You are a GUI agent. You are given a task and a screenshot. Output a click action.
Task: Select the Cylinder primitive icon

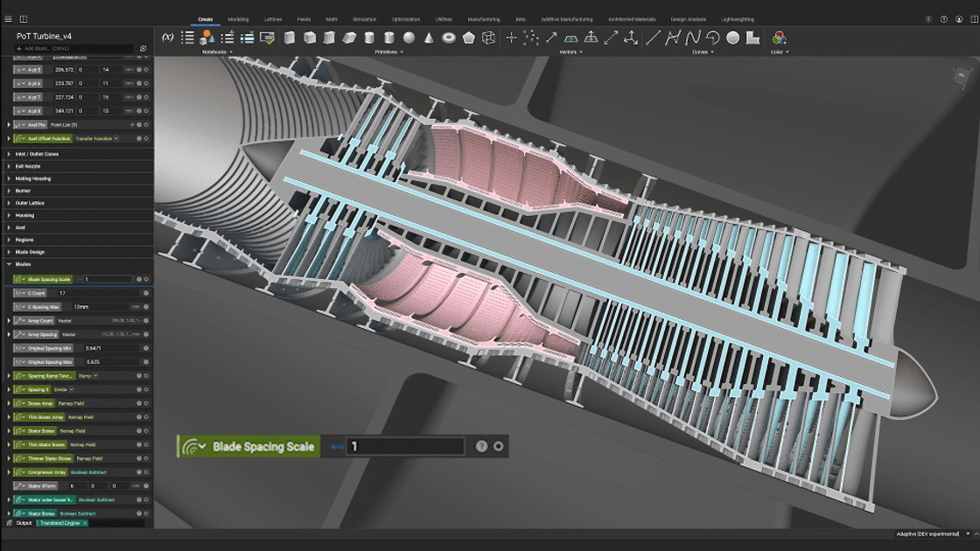pos(369,38)
